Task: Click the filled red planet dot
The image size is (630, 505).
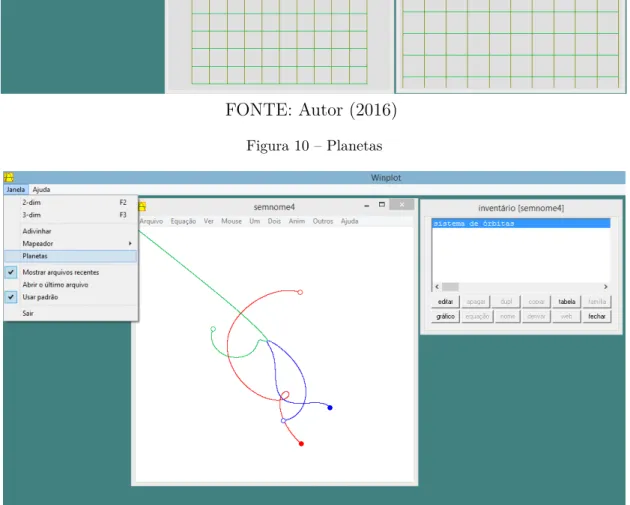Action: coord(301,444)
